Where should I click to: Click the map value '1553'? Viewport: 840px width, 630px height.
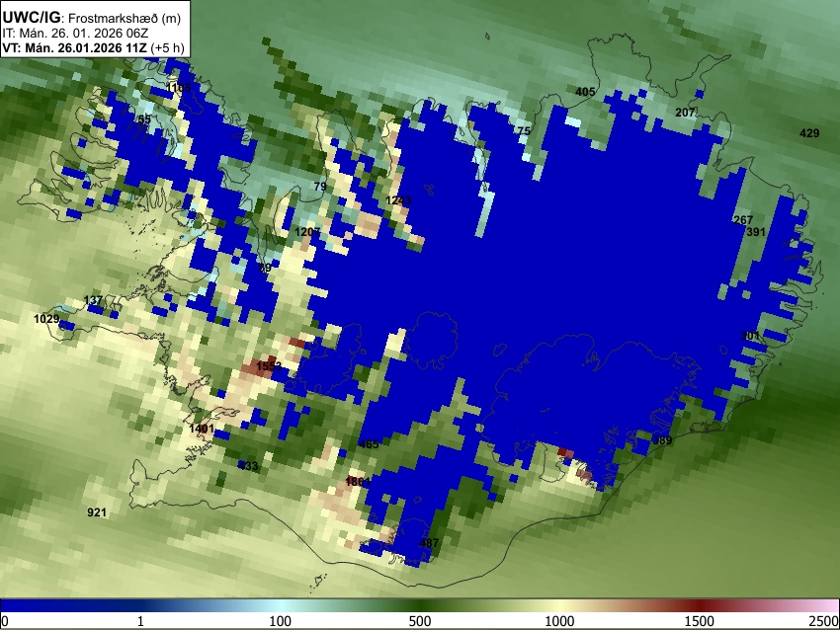(269, 366)
